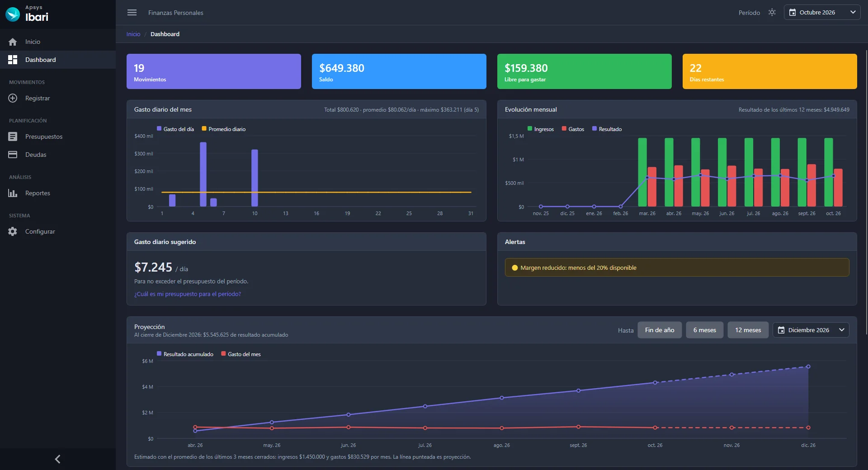Open the Diciembre 2026 projection dropdown
868x470 pixels.
pos(811,330)
